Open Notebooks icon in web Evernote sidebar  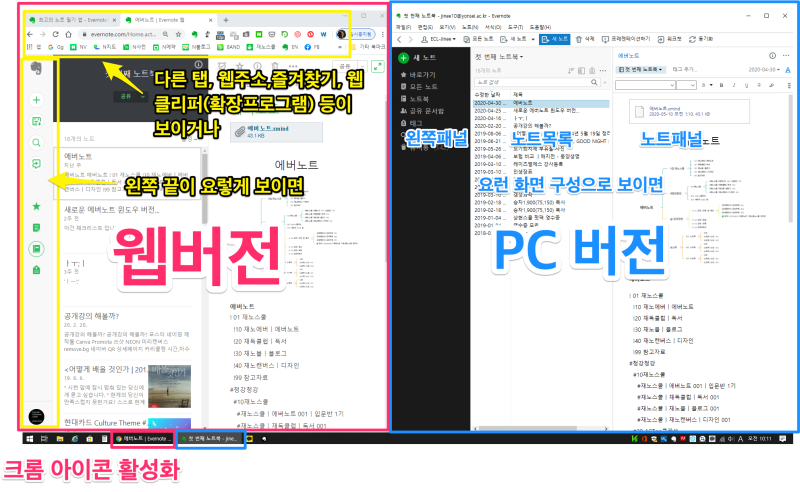(36, 249)
